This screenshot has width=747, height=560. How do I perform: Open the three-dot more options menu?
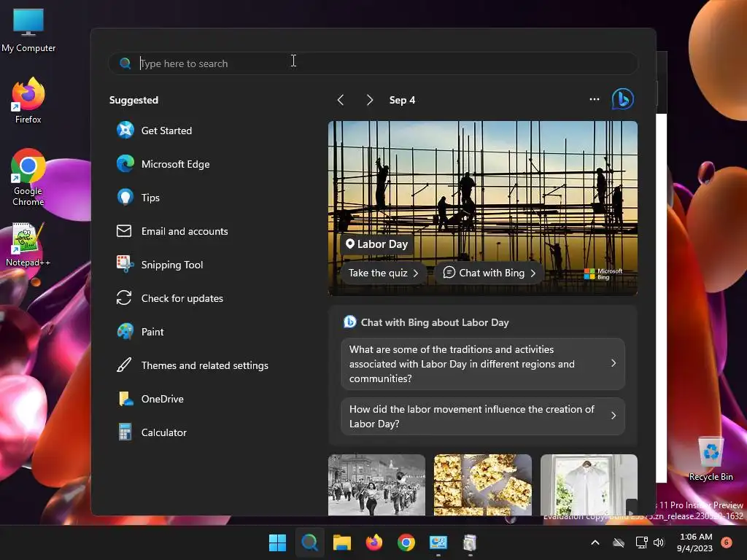coord(594,99)
